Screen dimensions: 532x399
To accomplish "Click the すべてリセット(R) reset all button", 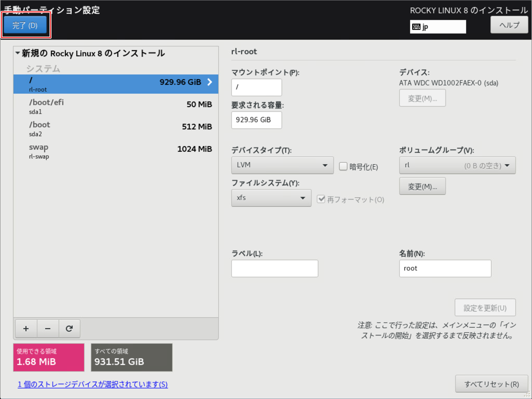I will (x=491, y=384).
